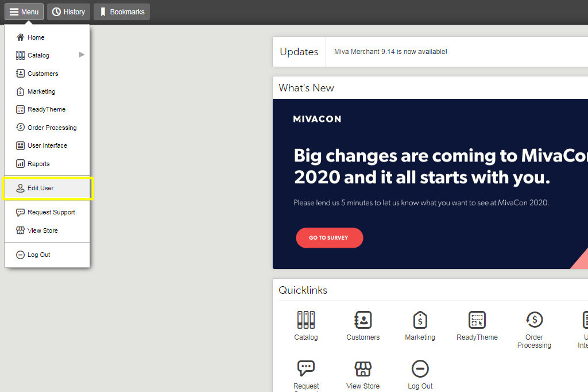Open the Marketing quicklink icon
Screen dimensions: 588x392
[x=420, y=320]
